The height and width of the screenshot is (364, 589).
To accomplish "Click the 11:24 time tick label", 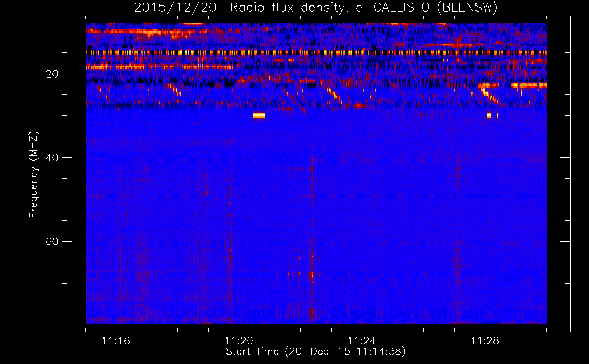I will click(x=362, y=341).
